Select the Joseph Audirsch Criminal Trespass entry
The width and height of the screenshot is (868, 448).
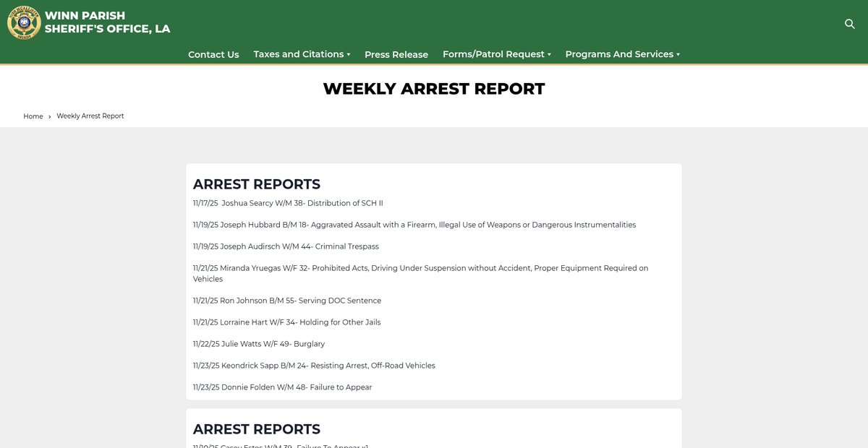[286, 246]
